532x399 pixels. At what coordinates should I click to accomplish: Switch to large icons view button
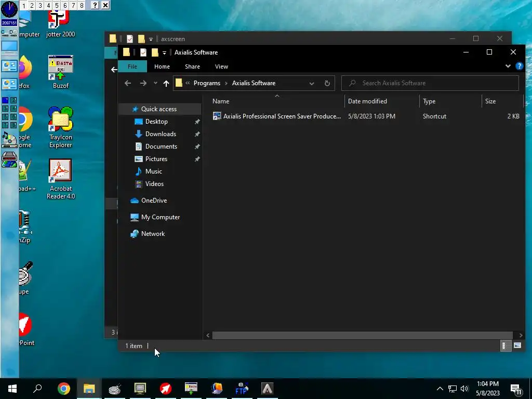coord(517,345)
